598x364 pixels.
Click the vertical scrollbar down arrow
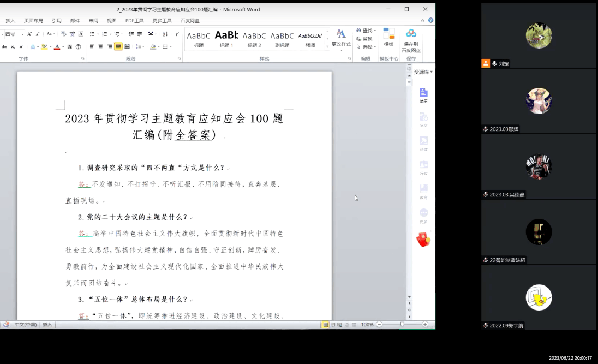click(409, 297)
